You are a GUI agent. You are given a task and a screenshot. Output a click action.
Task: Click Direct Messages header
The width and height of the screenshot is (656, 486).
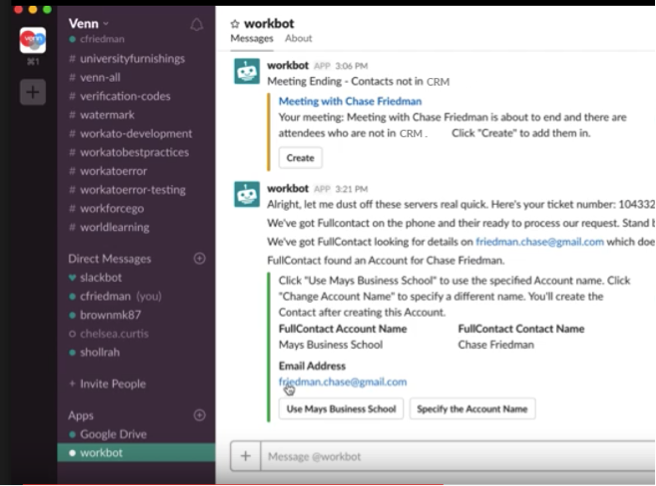pos(110,259)
